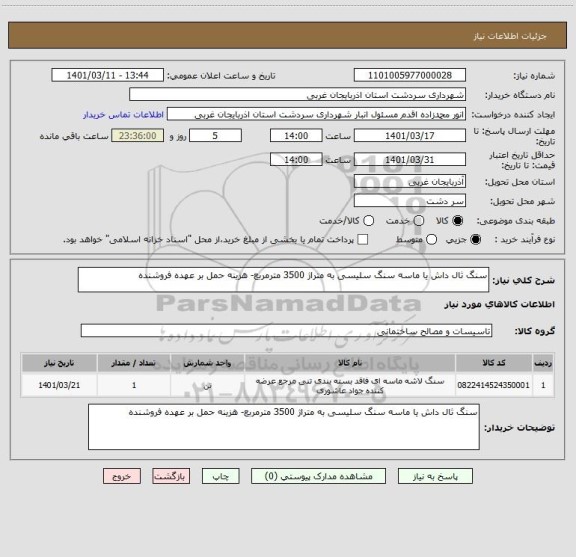
Task: Click the delivery province field آذربایجان غربی
Action: pyautogui.click(x=410, y=182)
